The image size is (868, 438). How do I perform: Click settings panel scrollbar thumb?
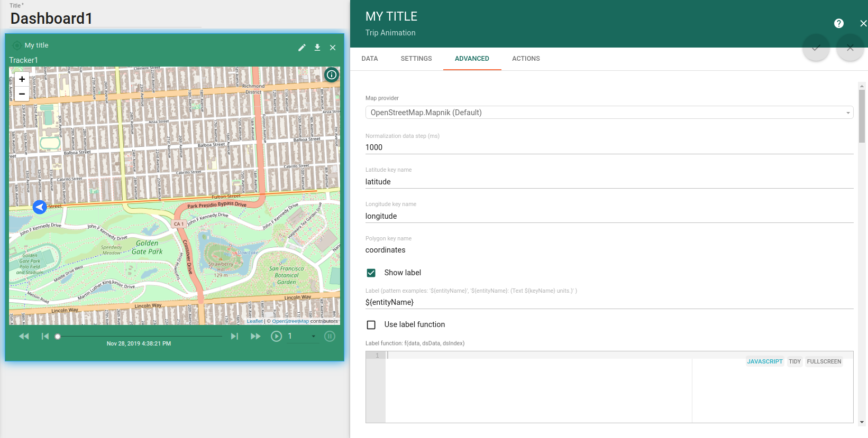point(862,116)
